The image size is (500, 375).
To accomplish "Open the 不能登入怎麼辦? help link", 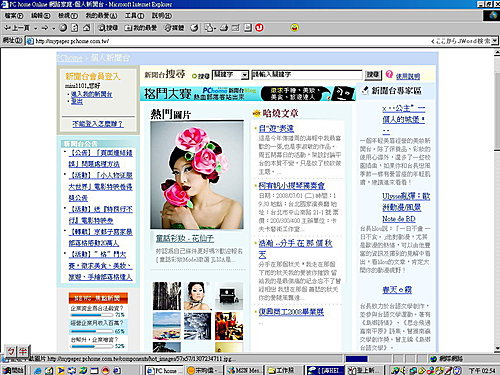I will click(98, 124).
